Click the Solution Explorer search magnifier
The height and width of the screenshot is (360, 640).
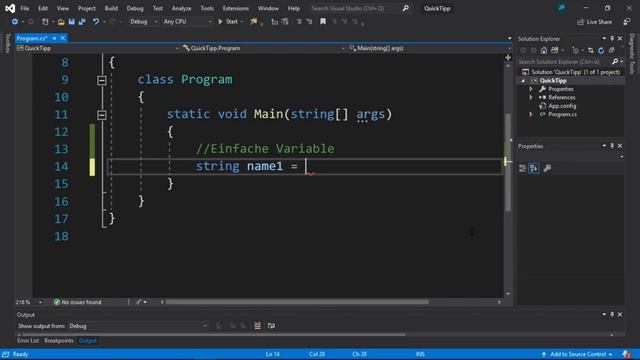click(615, 62)
